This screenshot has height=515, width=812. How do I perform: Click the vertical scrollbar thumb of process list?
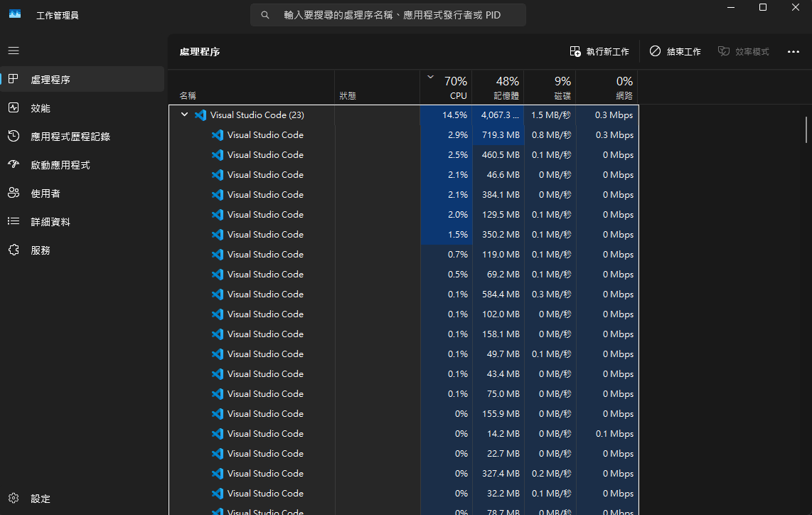coord(806,129)
